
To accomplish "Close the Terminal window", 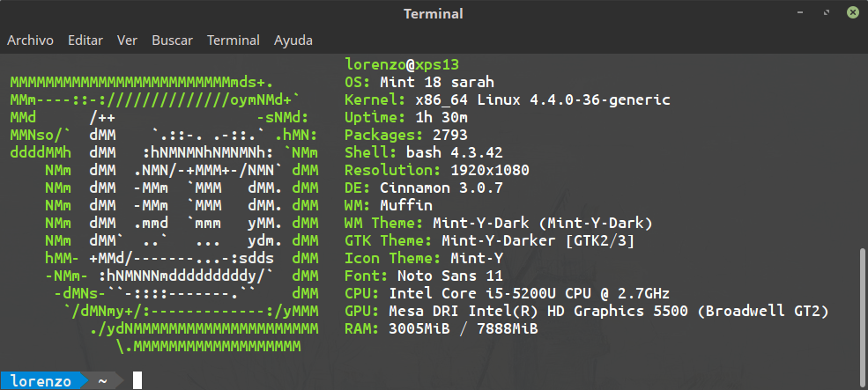I will (852, 12).
